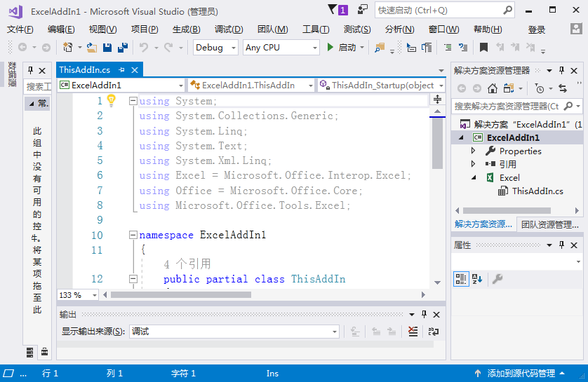Click Alphabetical sort icon in Properties panel
The width and height of the screenshot is (588, 382).
point(477,279)
